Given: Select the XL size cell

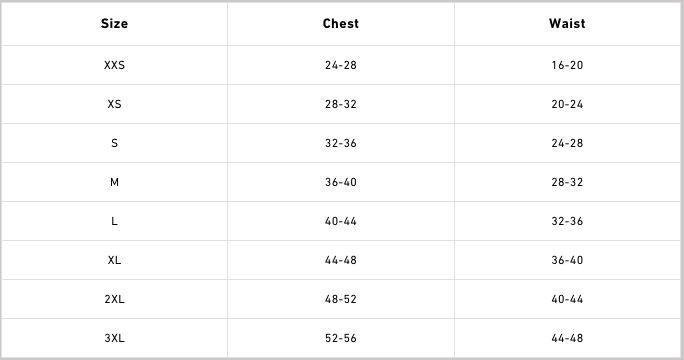Looking at the screenshot, I should 114,260.
